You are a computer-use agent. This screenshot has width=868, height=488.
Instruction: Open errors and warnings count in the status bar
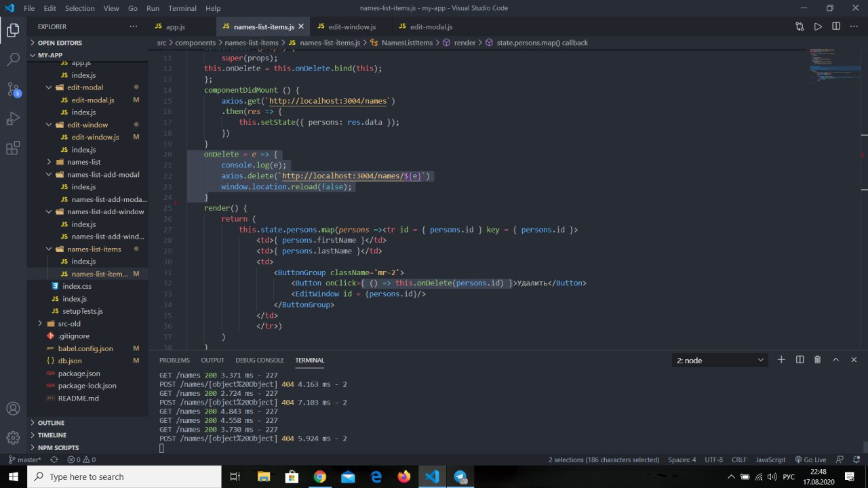coord(81,460)
